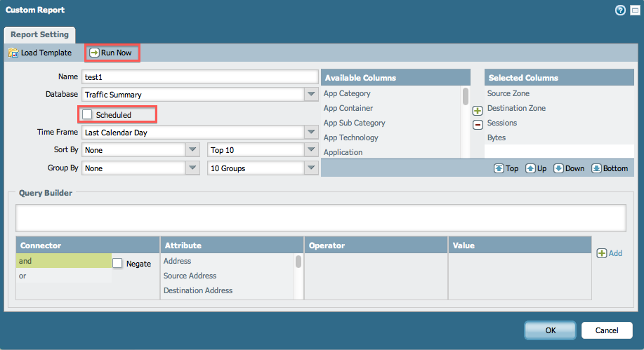
Task: Click the Cancel button
Action: point(606,330)
